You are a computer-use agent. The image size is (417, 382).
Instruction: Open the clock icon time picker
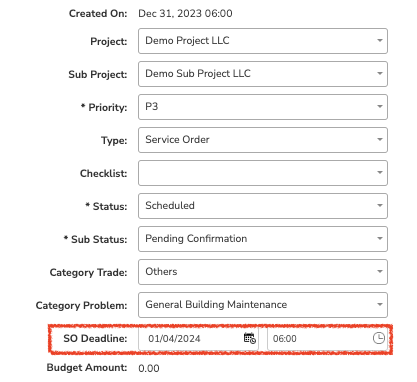[x=379, y=338]
